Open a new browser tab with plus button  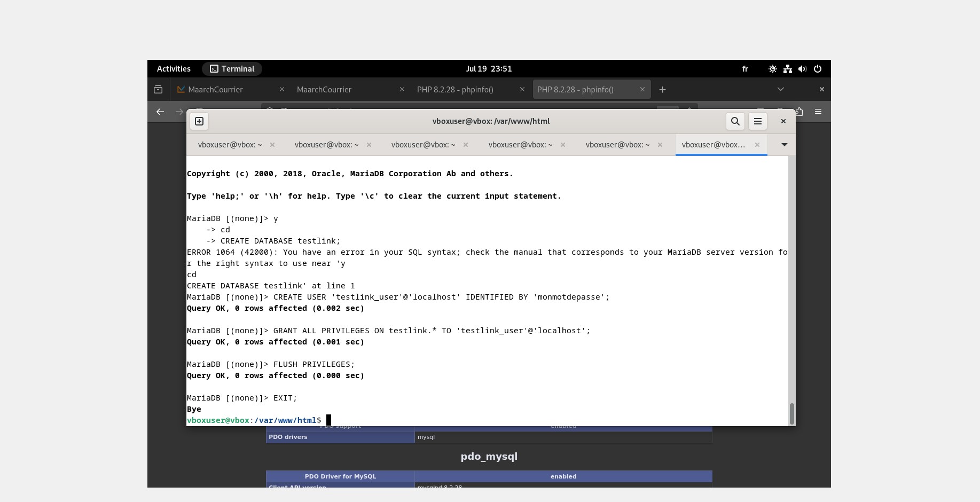[662, 90]
